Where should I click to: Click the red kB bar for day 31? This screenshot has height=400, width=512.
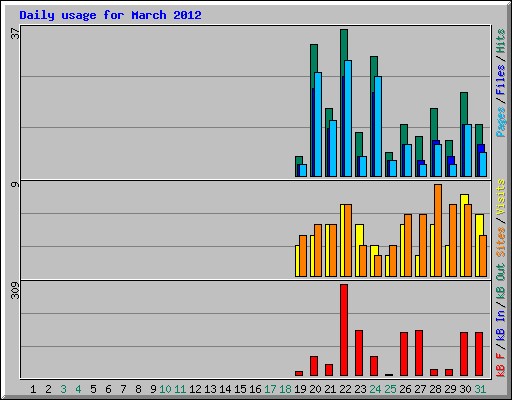point(479,354)
